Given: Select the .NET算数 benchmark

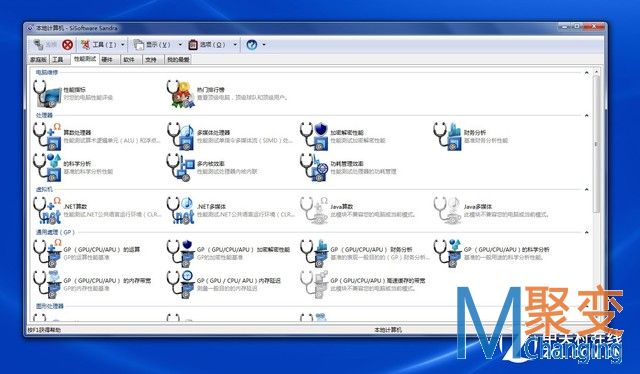Looking at the screenshot, I should 96,210.
